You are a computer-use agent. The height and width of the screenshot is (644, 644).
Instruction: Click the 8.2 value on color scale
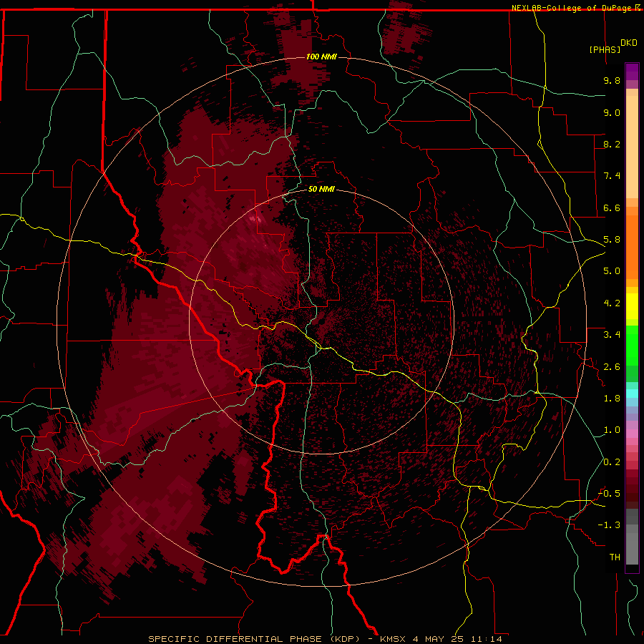612,144
